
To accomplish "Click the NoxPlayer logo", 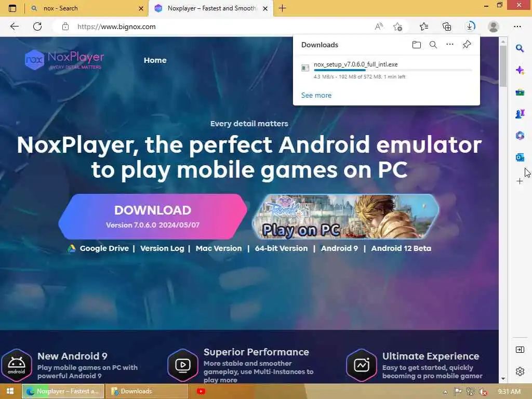I will (x=64, y=60).
